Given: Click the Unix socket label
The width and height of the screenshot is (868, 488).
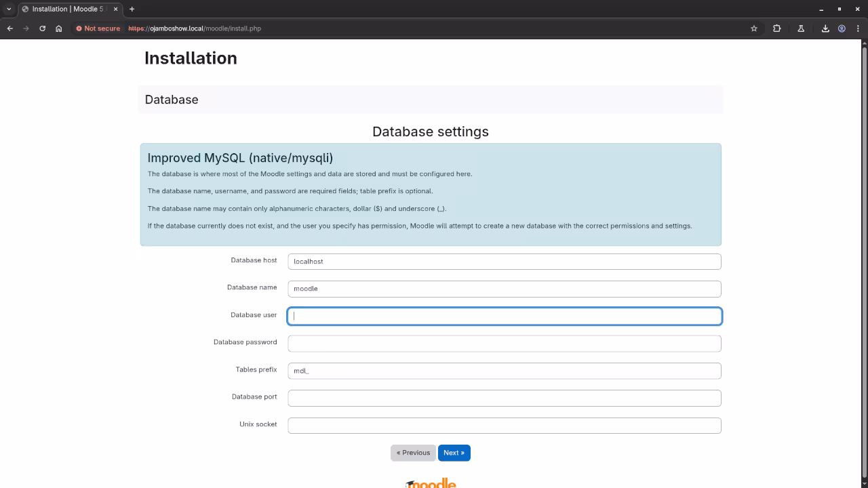Looking at the screenshot, I should pos(258,424).
